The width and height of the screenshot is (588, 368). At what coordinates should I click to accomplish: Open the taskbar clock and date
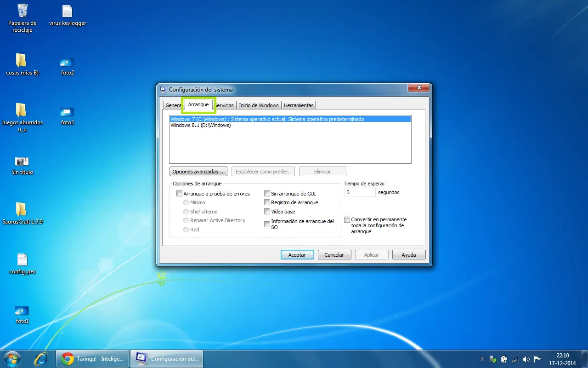pyautogui.click(x=562, y=359)
